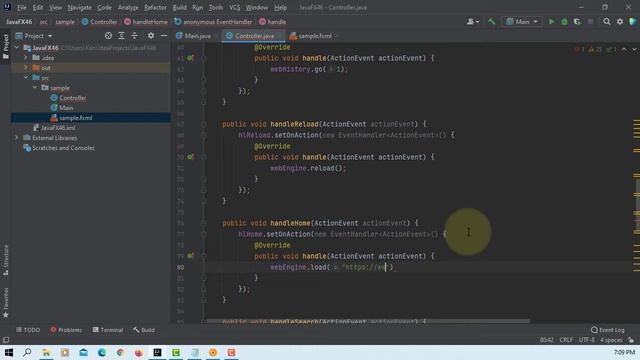Run with coverage using the shield icon
This screenshot has height=360, width=640.
(x=577, y=22)
